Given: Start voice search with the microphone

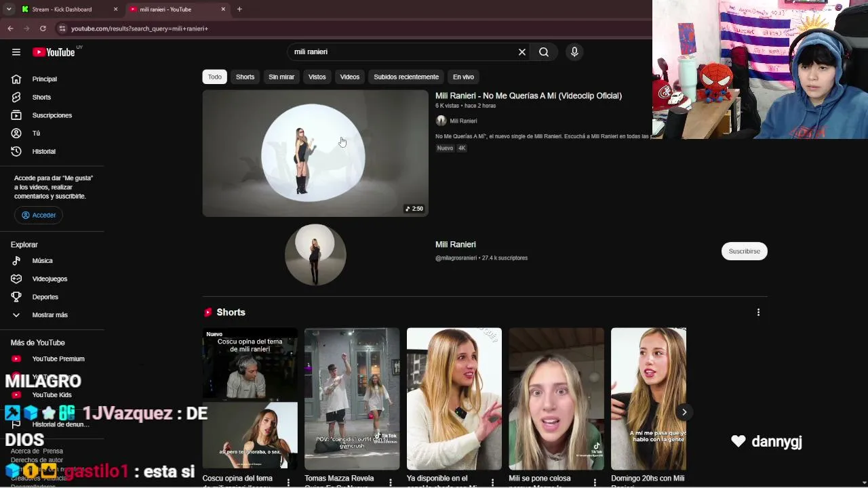Looking at the screenshot, I should (x=574, y=52).
